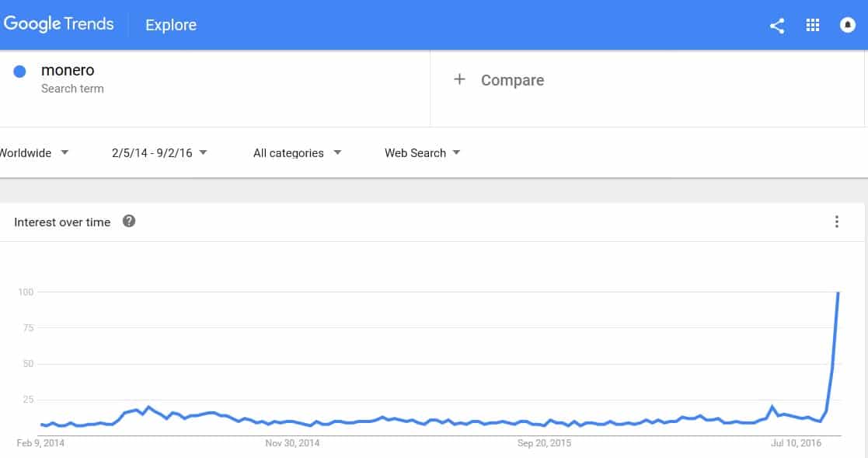868x458 pixels.
Task: Click the Sep 20, 2015 axis label
Action: click(544, 443)
